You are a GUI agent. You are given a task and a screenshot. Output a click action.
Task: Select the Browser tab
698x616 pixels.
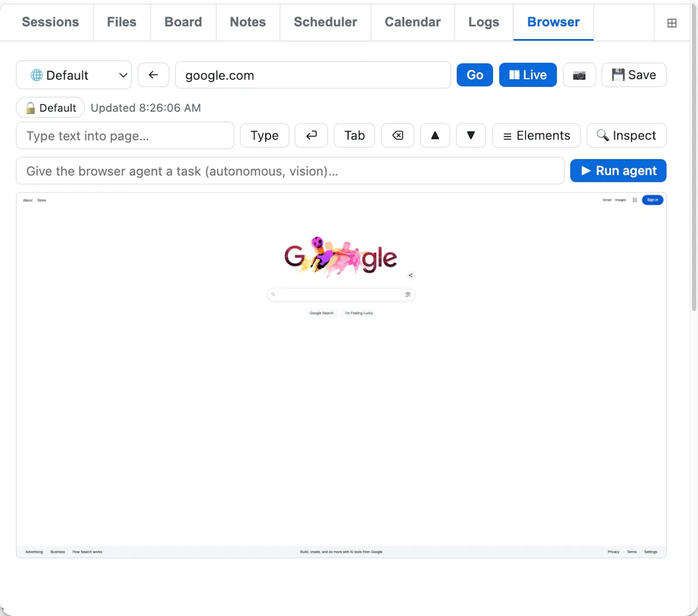[553, 22]
